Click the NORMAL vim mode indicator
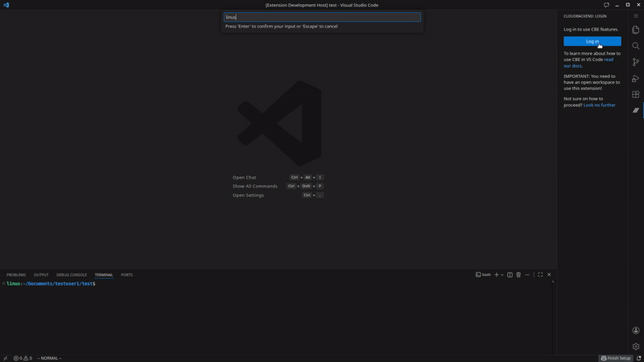 click(49, 358)
